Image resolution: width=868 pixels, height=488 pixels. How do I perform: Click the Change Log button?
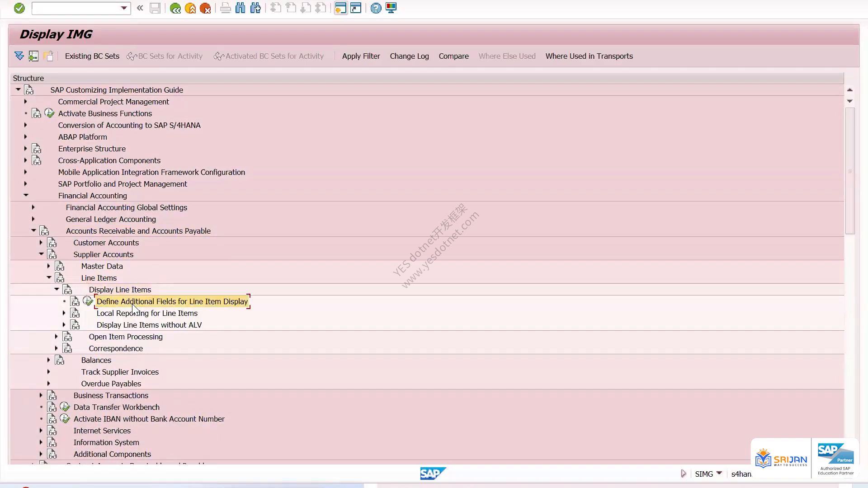point(409,56)
